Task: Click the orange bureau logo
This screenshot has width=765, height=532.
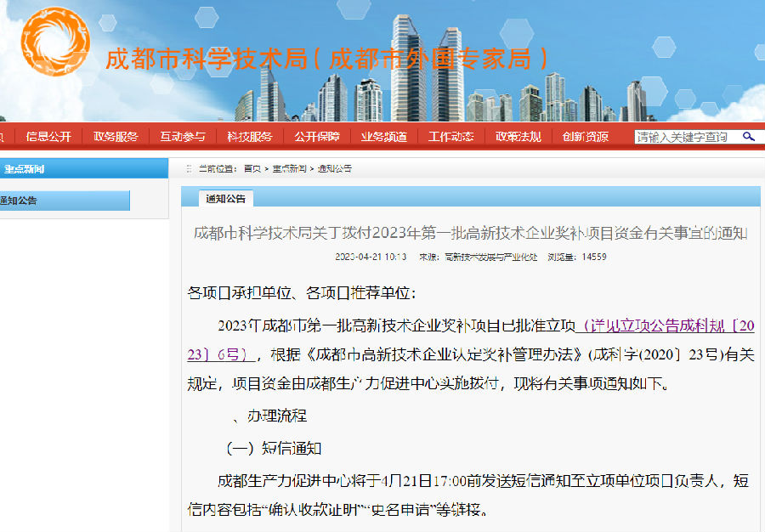Action: click(x=54, y=42)
